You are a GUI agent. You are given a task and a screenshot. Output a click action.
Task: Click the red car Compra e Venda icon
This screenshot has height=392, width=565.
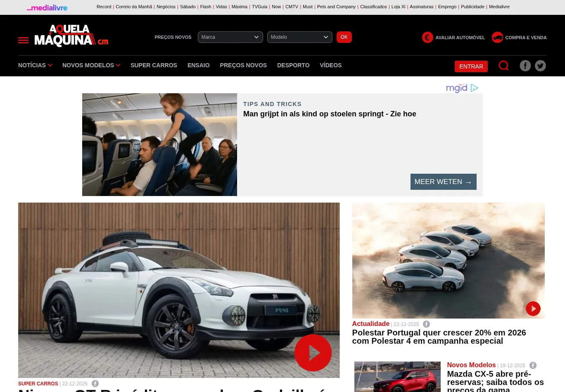tap(497, 38)
